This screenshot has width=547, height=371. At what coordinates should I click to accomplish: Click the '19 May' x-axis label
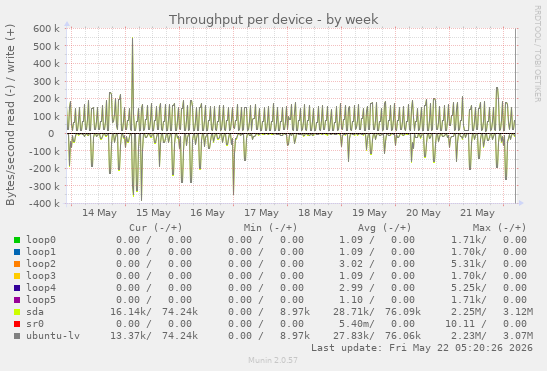point(369,213)
